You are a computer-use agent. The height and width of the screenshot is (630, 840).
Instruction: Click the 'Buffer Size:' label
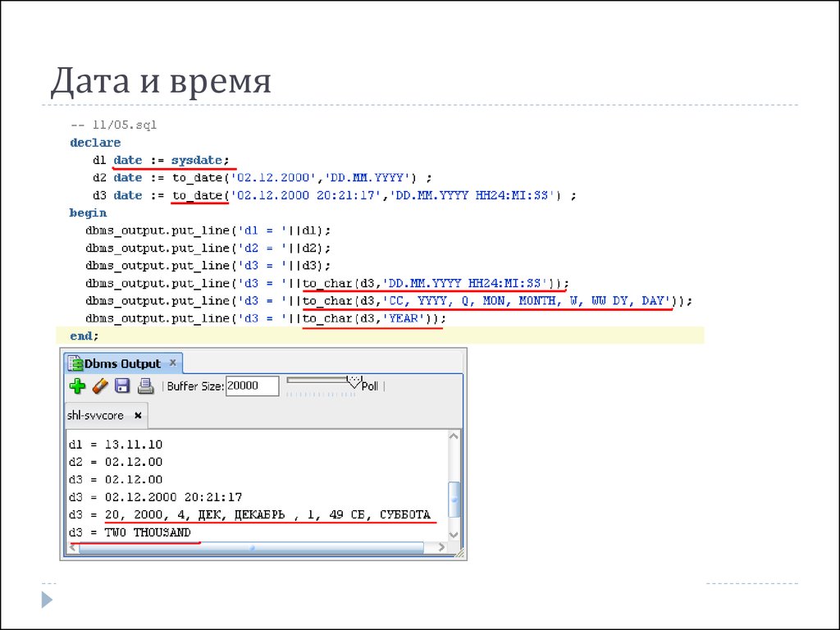[x=195, y=386]
